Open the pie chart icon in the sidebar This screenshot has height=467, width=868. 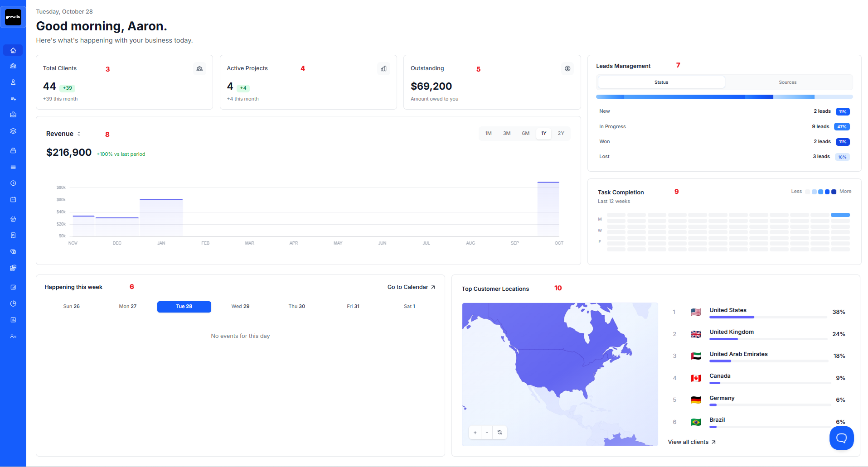(13, 303)
